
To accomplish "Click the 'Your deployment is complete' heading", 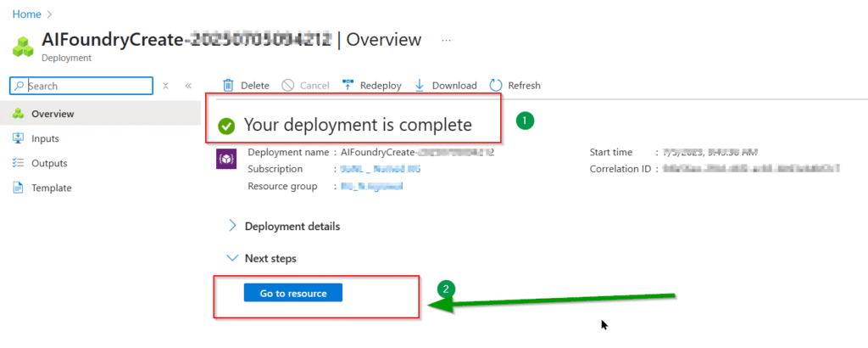I will (x=359, y=126).
